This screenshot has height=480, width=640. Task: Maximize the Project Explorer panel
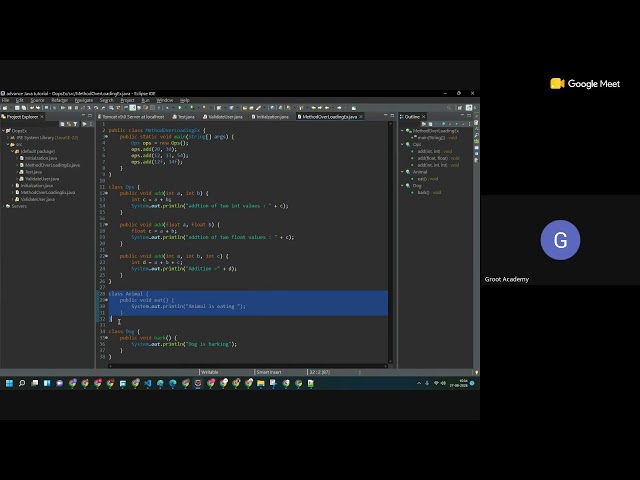tap(90, 116)
